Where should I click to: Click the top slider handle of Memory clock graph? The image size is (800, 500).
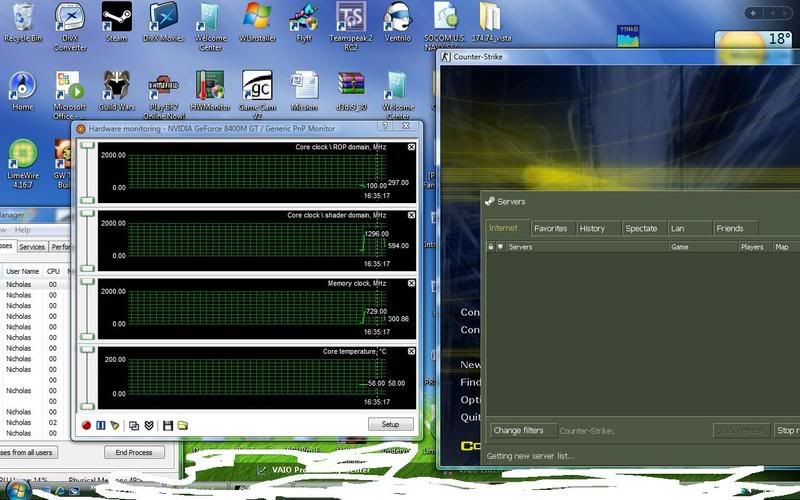(88, 282)
